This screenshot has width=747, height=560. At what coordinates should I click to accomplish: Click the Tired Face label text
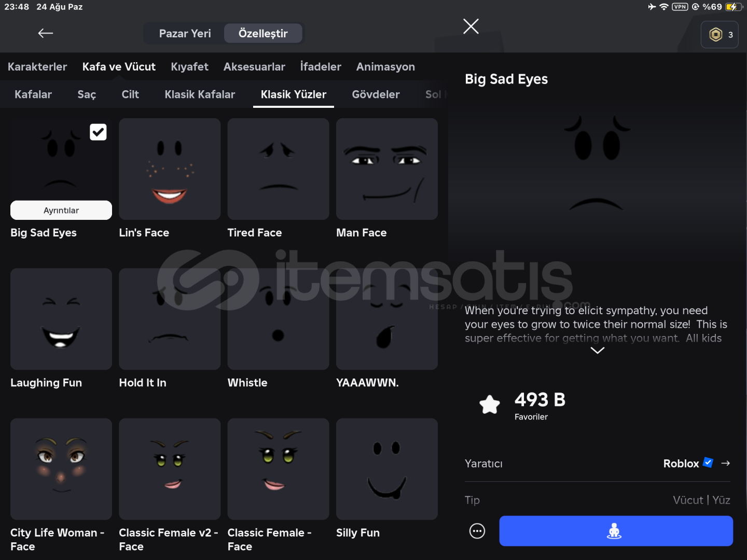[255, 233]
